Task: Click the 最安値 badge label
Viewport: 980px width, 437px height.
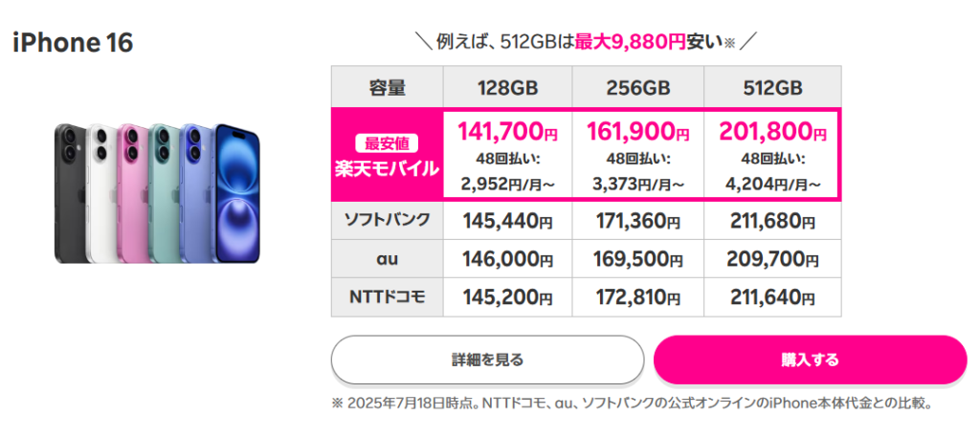Action: pos(387,144)
